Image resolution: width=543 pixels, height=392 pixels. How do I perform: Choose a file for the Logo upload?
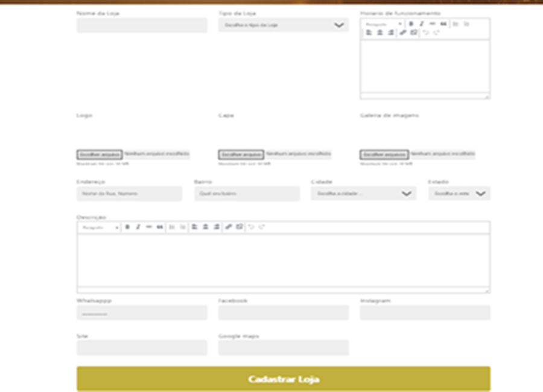(100, 154)
